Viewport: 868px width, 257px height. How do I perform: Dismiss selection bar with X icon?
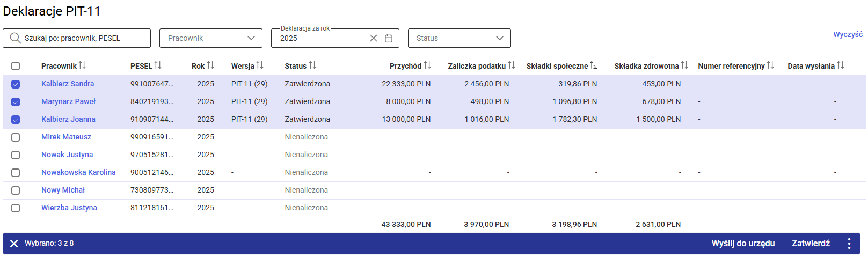[x=14, y=244]
